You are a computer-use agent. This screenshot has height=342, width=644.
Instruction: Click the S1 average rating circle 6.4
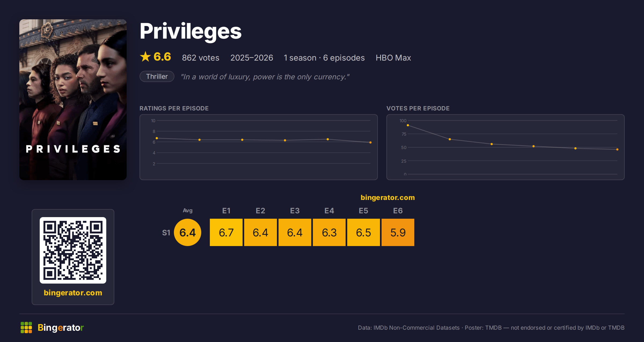click(x=188, y=232)
